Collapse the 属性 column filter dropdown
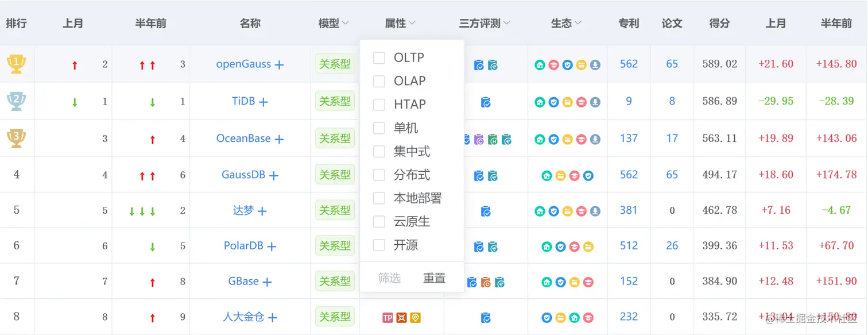 (412, 24)
